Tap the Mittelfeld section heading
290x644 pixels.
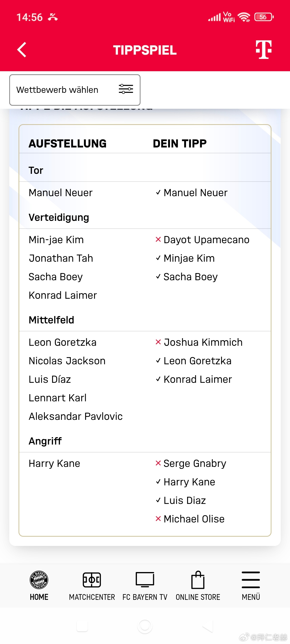[51, 320]
